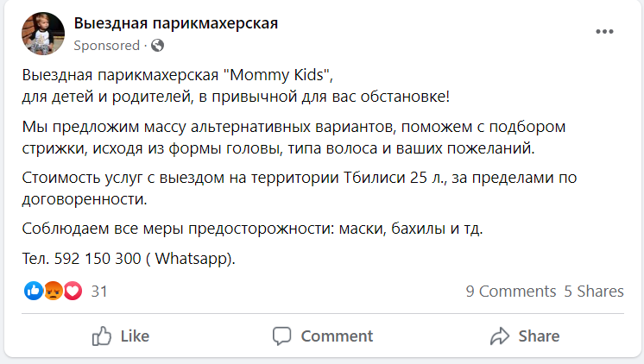
Task: View who reacted via the 31 count
Action: click(99, 292)
